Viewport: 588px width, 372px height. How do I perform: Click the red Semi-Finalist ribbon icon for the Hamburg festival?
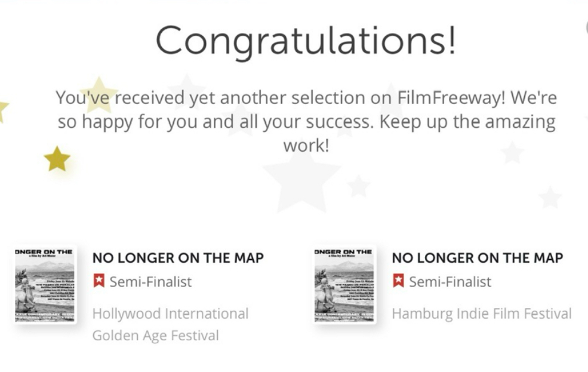click(398, 281)
